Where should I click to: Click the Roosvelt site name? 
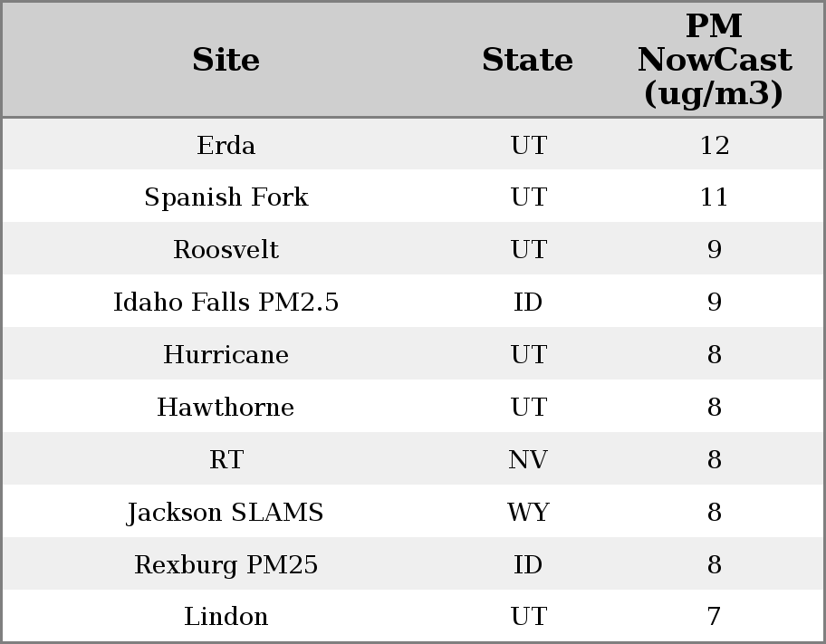[226, 250]
